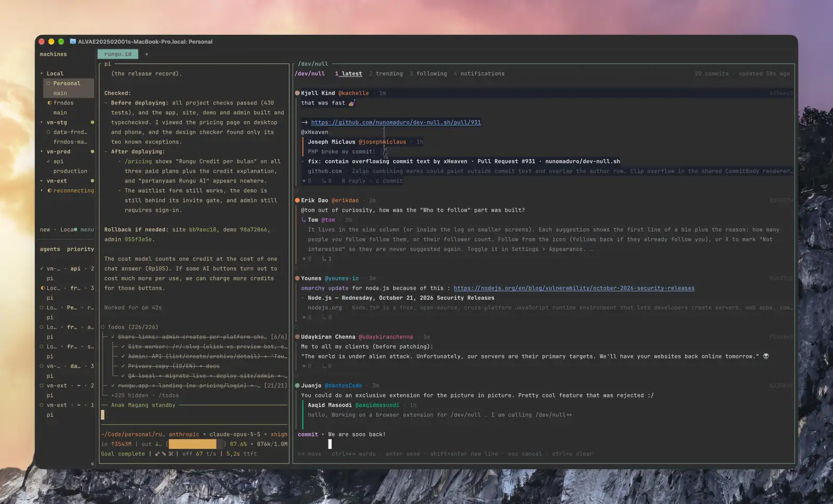Viewport: 833px width, 504px height.
Task: Click the folder icon in the title bar
Action: [x=73, y=42]
